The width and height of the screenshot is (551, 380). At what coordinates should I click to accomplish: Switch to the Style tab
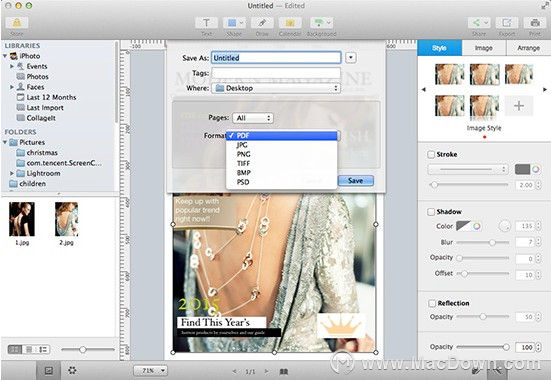[439, 48]
